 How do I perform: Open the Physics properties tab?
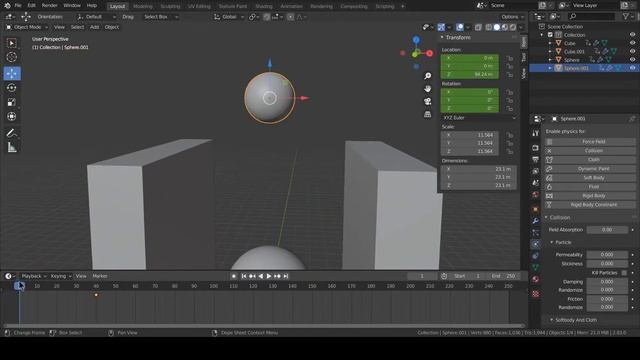(536, 244)
